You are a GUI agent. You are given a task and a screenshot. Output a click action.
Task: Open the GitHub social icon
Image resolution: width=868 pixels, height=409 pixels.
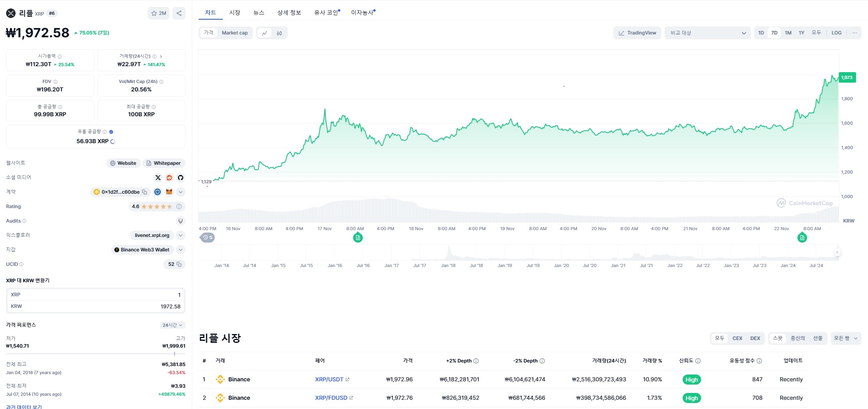181,178
